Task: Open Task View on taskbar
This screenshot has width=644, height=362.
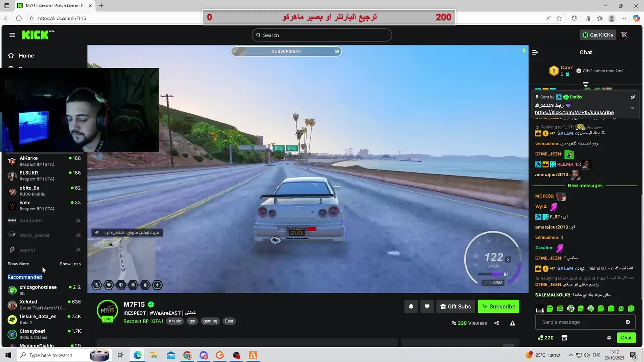Action: 121,355
